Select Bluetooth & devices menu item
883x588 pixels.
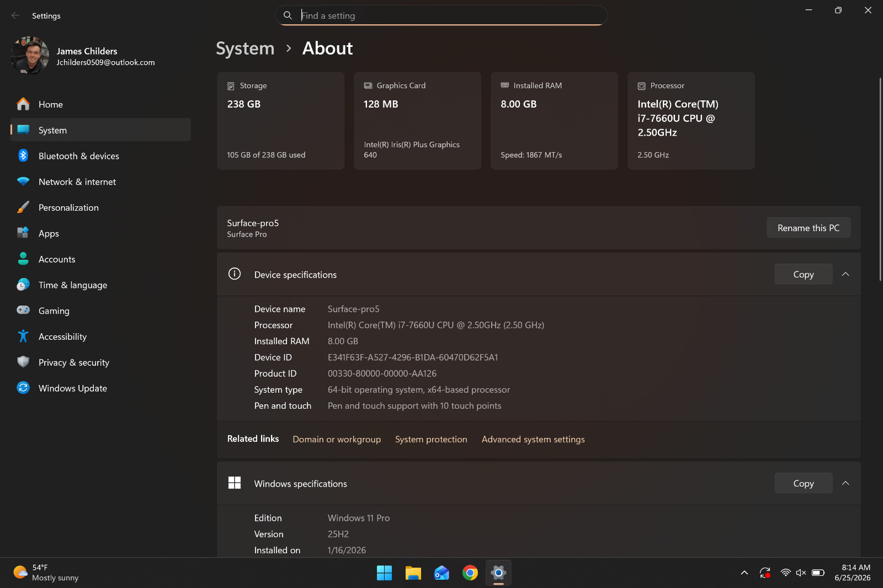(x=100, y=156)
